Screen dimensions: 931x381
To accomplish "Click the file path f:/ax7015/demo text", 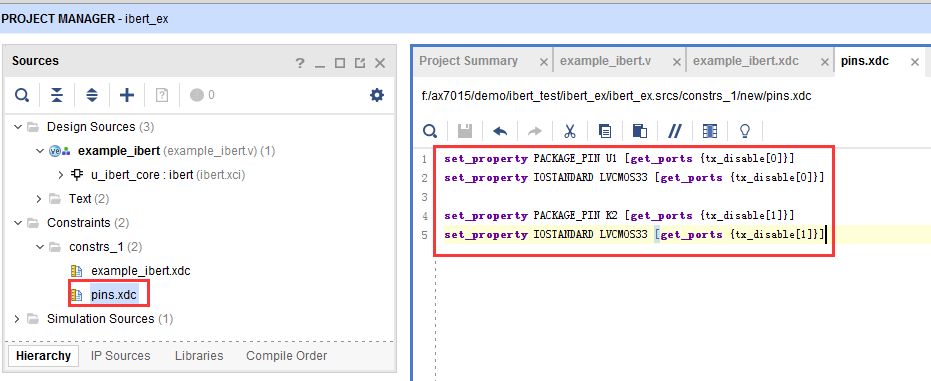I will (616, 96).
